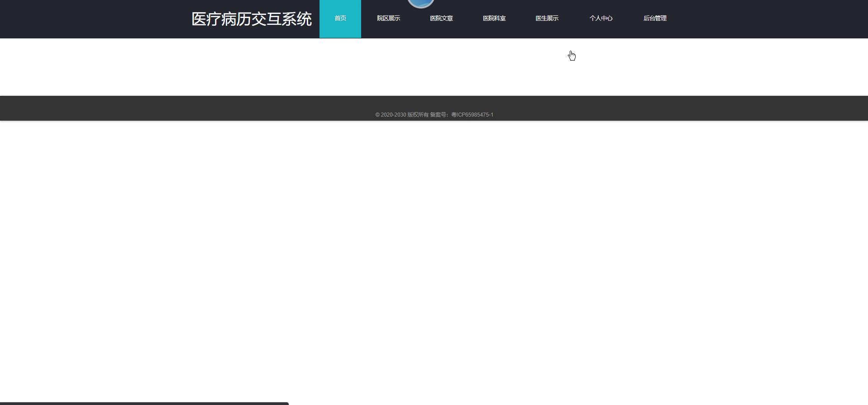This screenshot has width=868, height=405.
Task: Click the round avatar at the top of the header
Action: [421, 4]
